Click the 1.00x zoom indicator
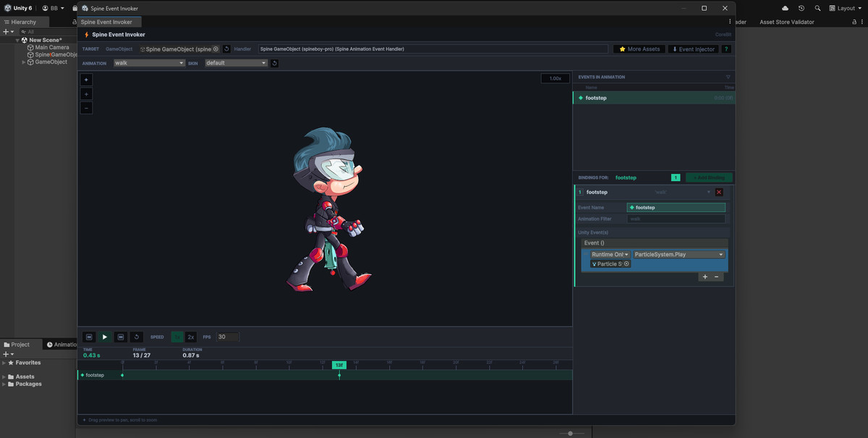 pos(556,78)
